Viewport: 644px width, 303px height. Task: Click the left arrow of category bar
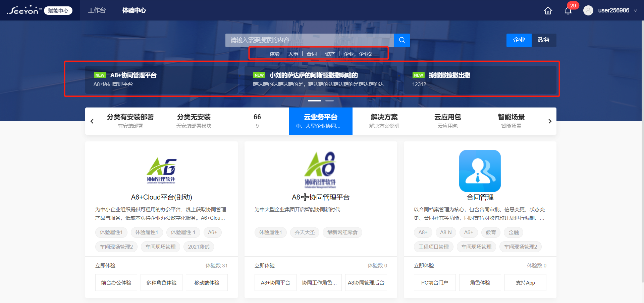[x=92, y=121]
